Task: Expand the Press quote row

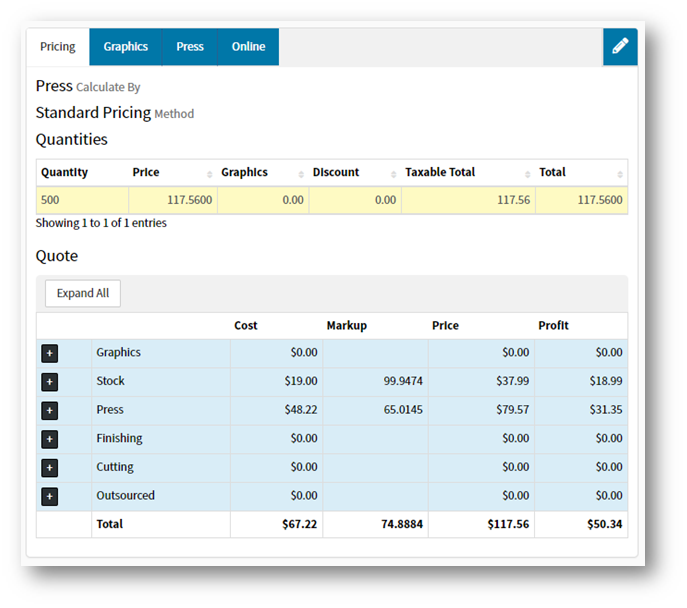Action: 50,410
